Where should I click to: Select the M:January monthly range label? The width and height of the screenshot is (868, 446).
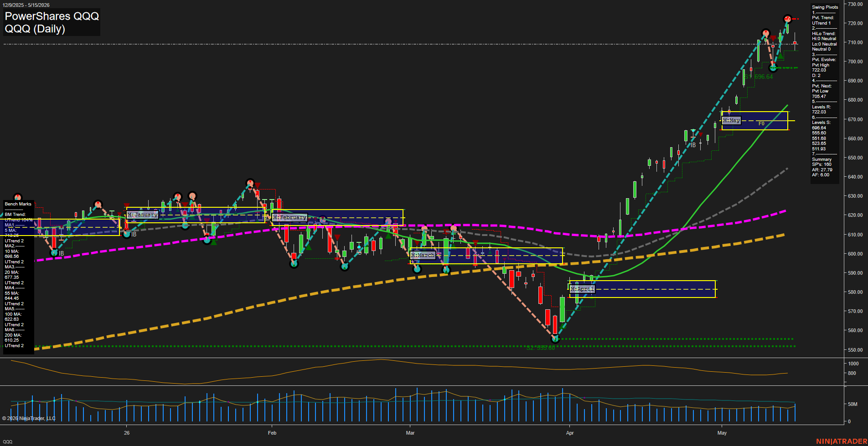pyautogui.click(x=143, y=215)
